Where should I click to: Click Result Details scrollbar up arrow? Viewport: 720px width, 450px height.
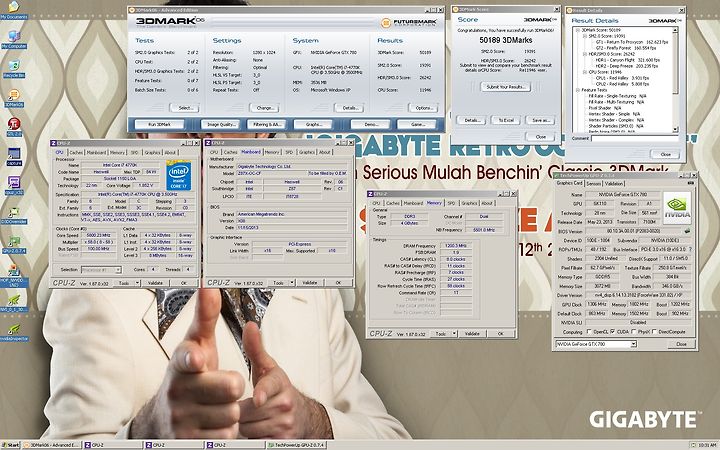click(675, 30)
